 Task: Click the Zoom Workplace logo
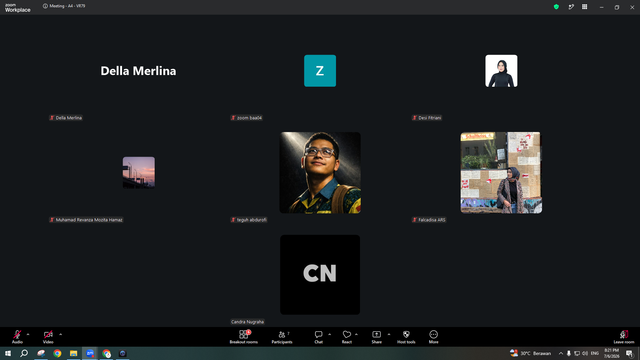(18, 8)
